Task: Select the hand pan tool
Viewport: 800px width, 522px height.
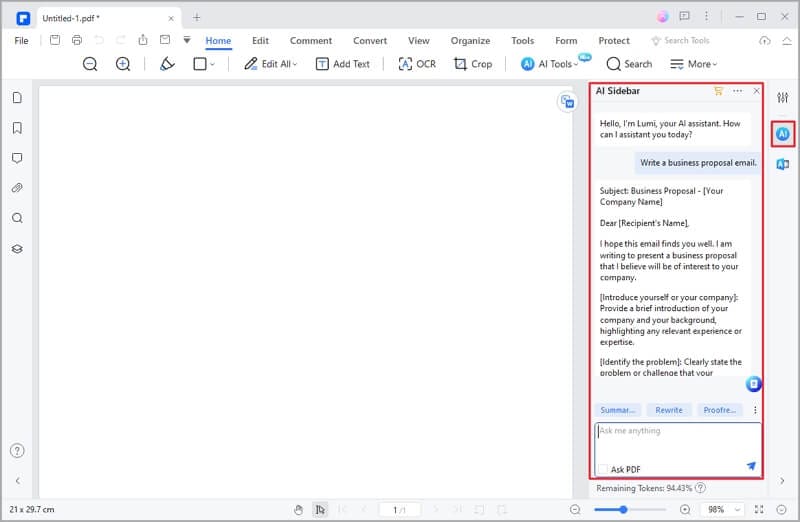Action: click(298, 509)
